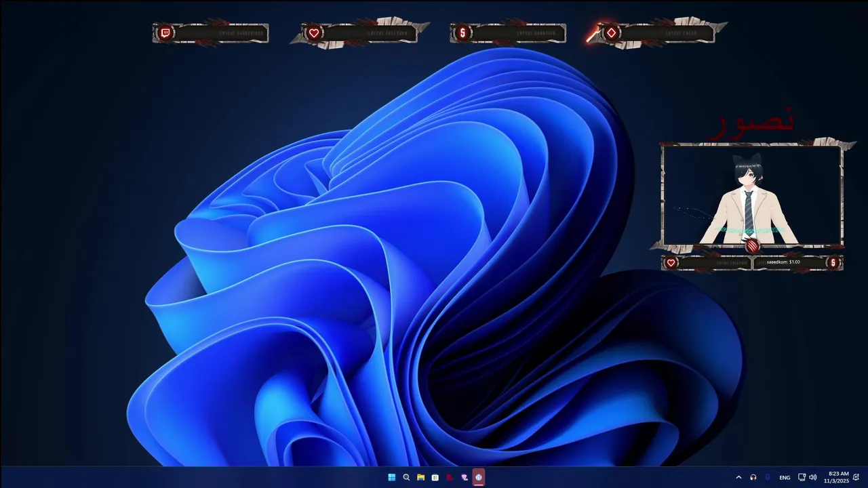Select the highlighted active app in taskbar
The image size is (868, 488).
click(479, 477)
